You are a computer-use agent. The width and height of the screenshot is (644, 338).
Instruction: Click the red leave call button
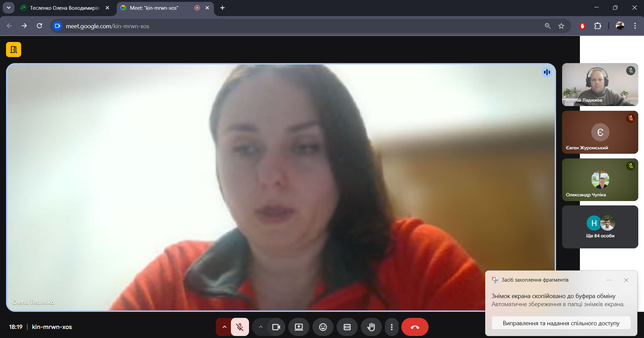415,327
